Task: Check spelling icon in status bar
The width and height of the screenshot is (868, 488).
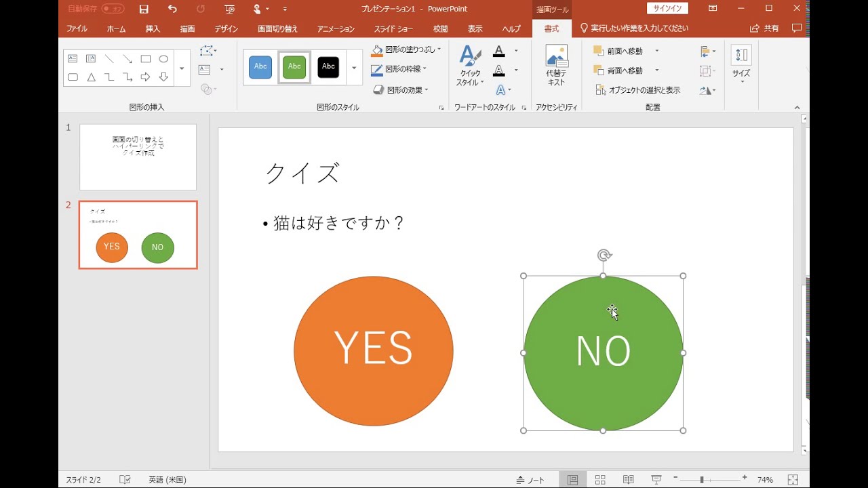Action: tap(125, 480)
